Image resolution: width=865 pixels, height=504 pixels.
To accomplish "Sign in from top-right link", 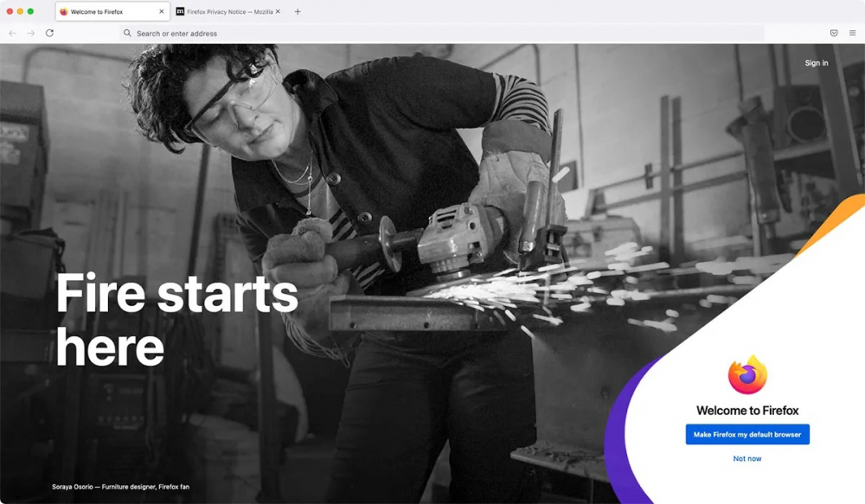I will [817, 63].
